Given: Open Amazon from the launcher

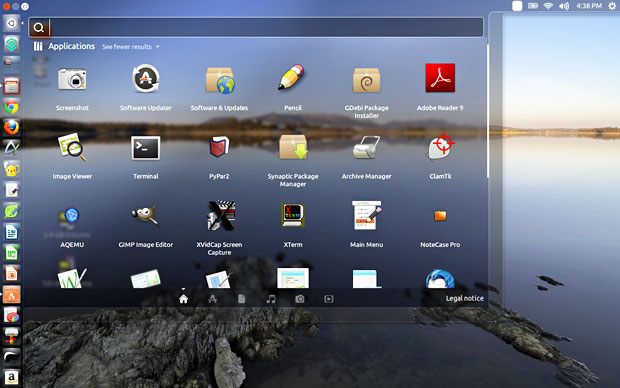Looking at the screenshot, I should (x=11, y=378).
